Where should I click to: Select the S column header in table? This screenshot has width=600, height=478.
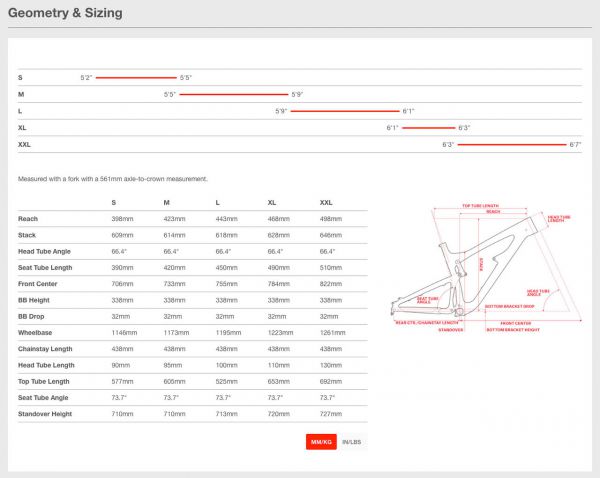[114, 203]
